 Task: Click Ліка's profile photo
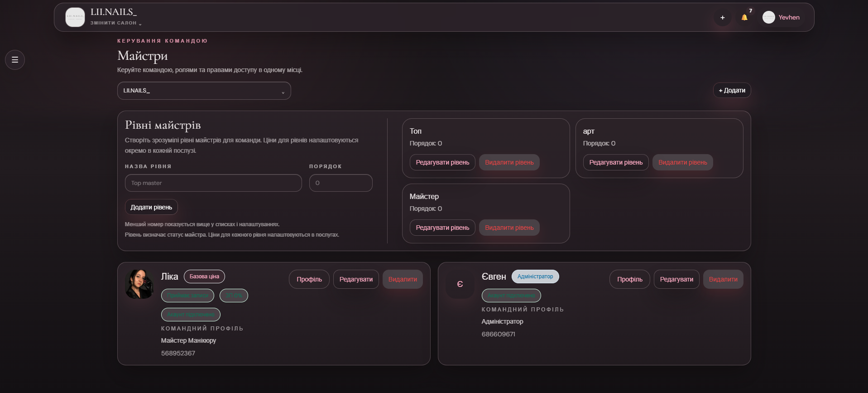(139, 284)
